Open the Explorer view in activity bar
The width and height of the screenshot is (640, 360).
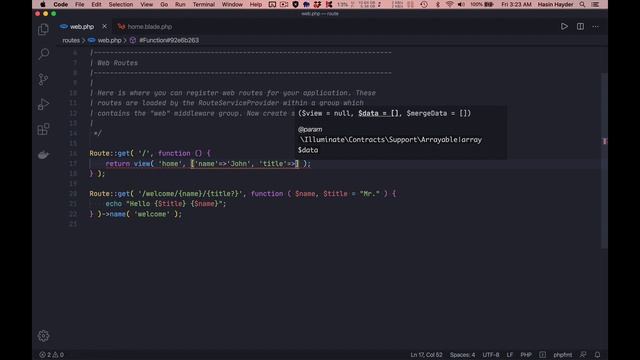(43, 29)
